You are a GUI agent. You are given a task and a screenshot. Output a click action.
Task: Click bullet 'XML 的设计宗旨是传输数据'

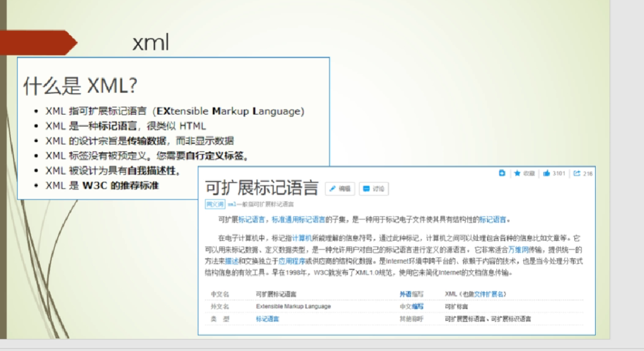tap(139, 141)
